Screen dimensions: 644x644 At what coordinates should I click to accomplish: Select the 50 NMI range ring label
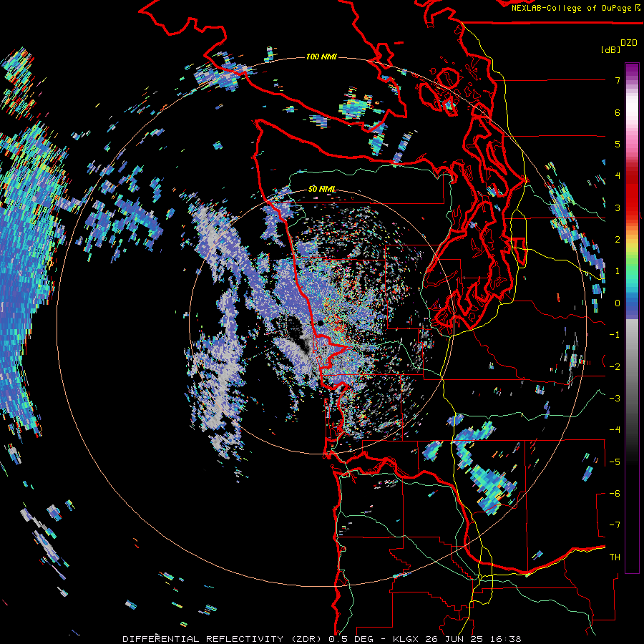point(321,189)
